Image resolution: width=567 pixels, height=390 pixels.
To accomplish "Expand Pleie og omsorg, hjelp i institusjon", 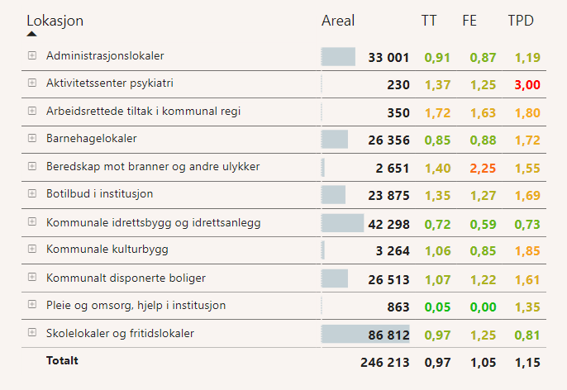I will tap(32, 304).
